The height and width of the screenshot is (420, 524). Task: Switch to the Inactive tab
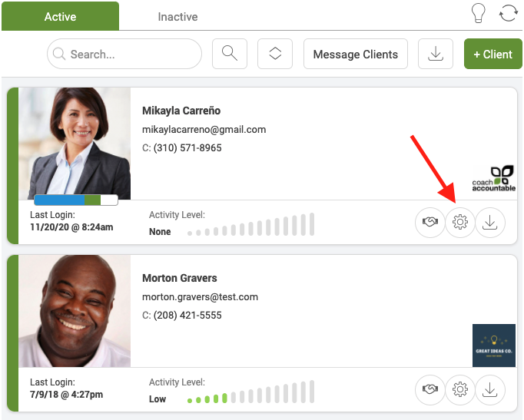click(x=177, y=17)
